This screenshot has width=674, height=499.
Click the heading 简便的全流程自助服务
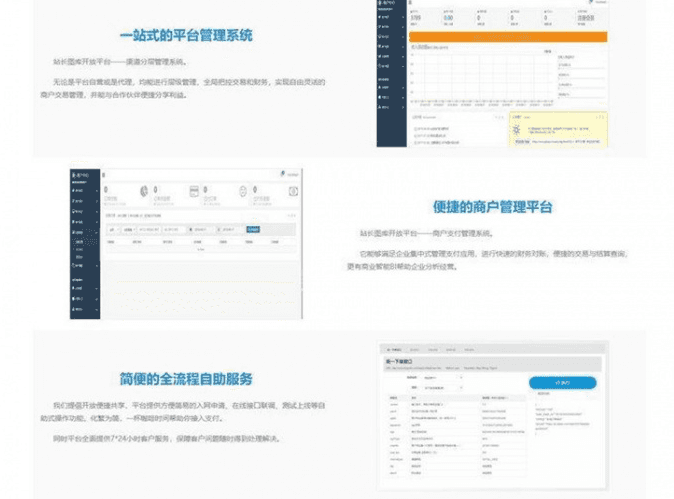click(186, 379)
